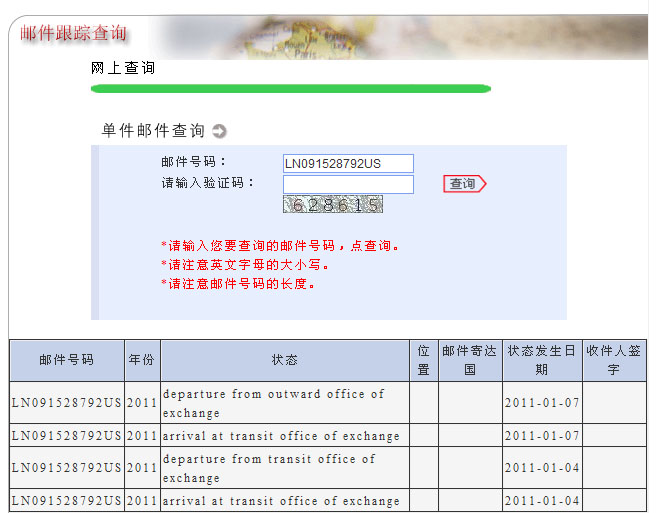Select 'departure from outward office of exchange' status

coord(274,403)
